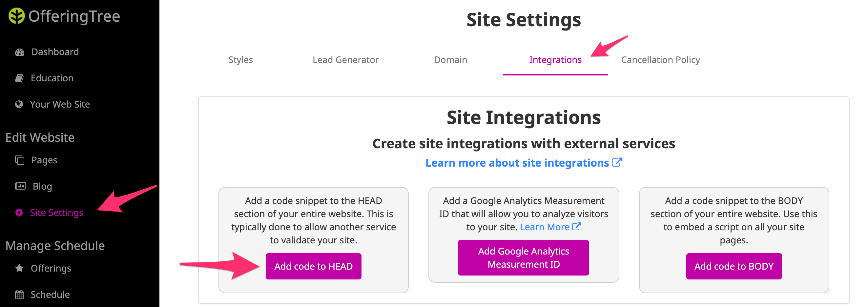Click the Google Analytics description text

523,214
